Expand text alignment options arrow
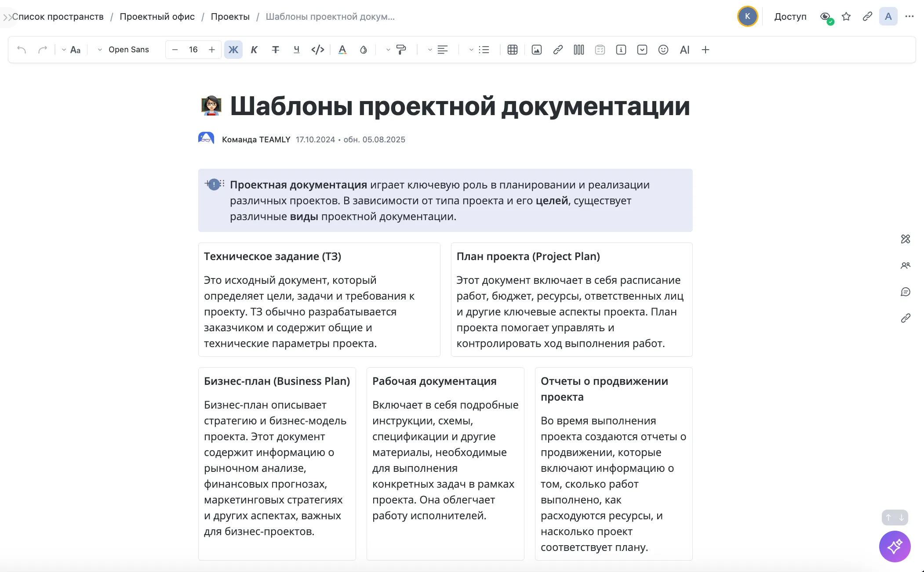 click(430, 50)
